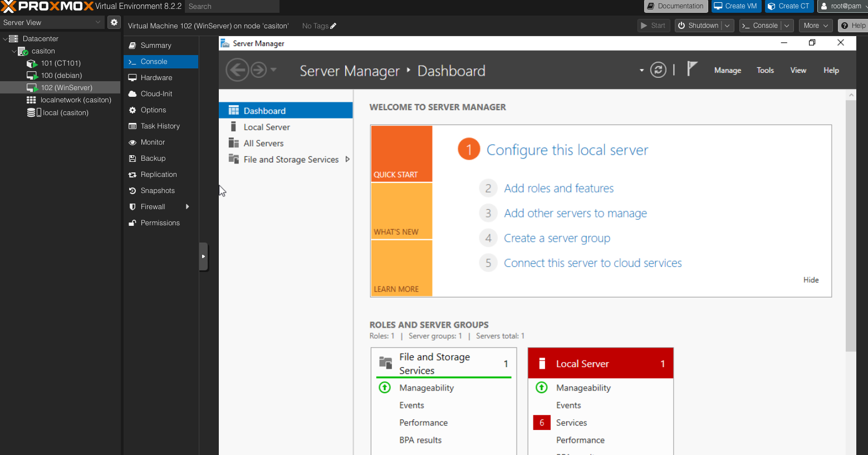Click the Server Manager vertical scrollbar

pos(850,222)
